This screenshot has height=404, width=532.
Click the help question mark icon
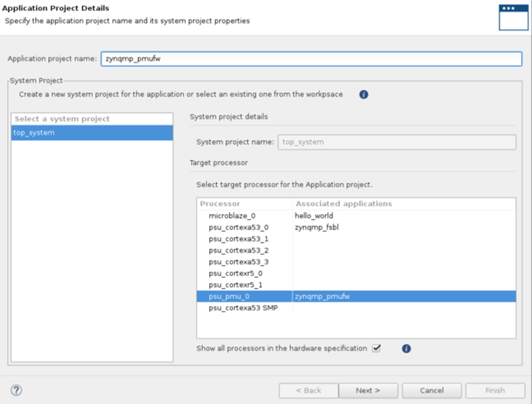[17, 390]
